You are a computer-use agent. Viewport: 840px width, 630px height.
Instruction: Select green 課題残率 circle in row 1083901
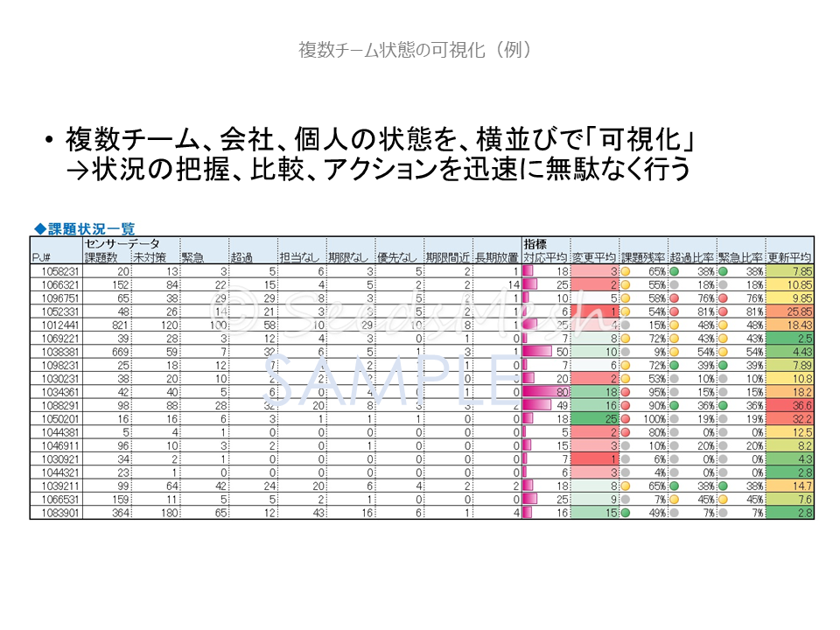click(x=626, y=512)
